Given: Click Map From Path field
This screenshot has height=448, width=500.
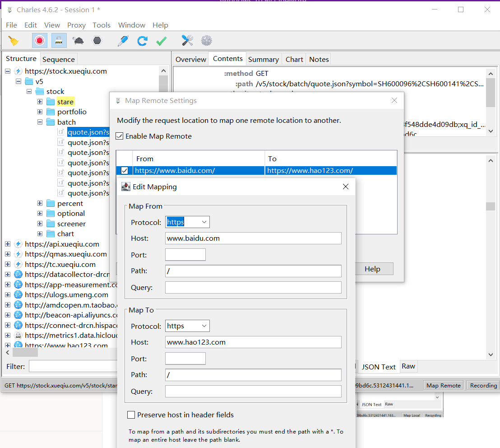Looking at the screenshot, I should pyautogui.click(x=253, y=271).
